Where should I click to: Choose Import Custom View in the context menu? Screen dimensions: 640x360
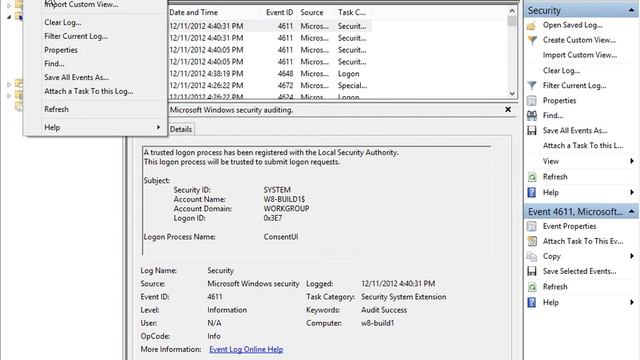pyautogui.click(x=81, y=4)
